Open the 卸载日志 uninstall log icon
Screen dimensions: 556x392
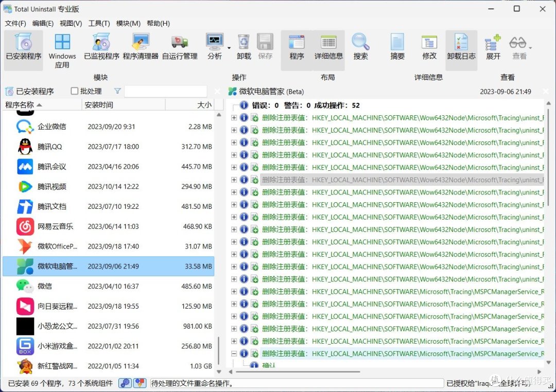pyautogui.click(x=461, y=46)
